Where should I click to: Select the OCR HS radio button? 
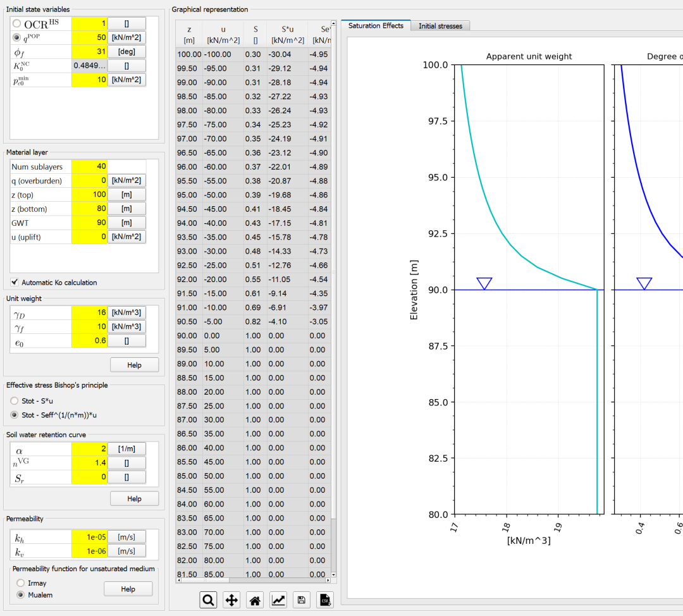[16, 23]
